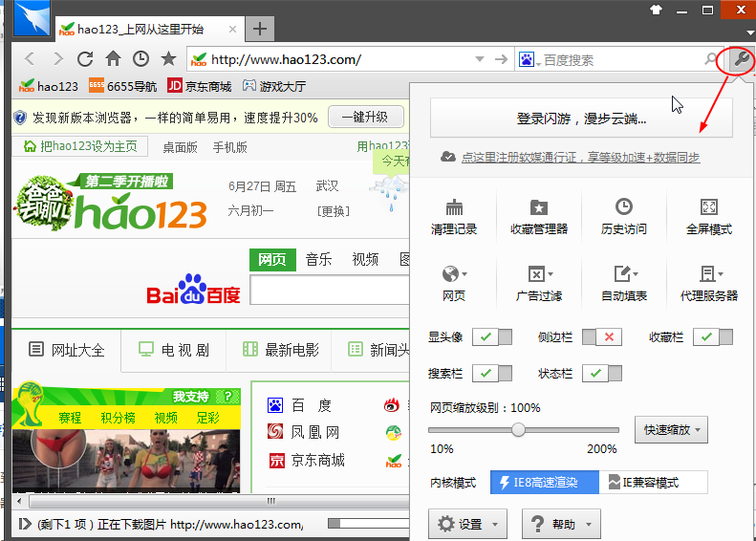Click the browser forward arrow
756x541 pixels.
(58, 59)
